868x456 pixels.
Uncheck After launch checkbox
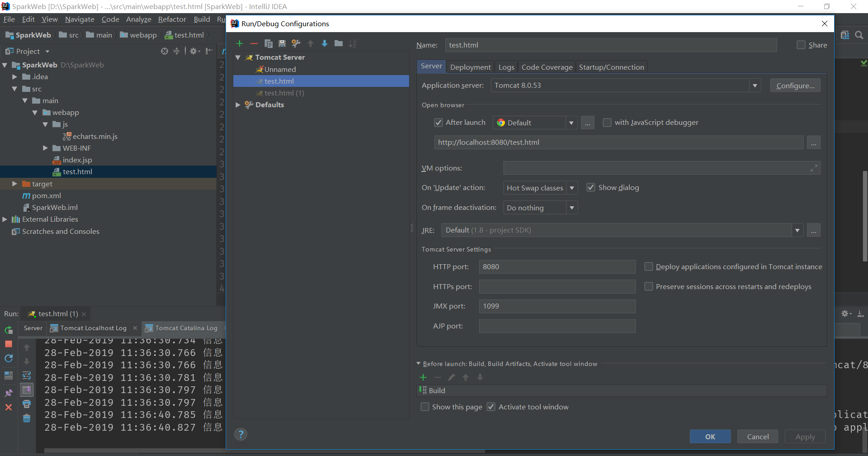(x=439, y=123)
